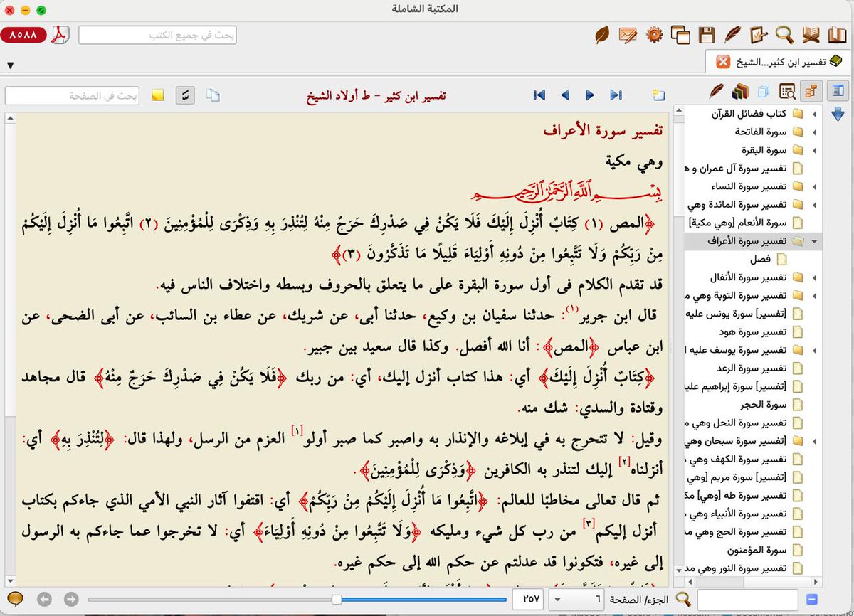Image resolution: width=854 pixels, height=616 pixels.
Task: Expand the سورة البقرة tree node
Action: [814, 150]
